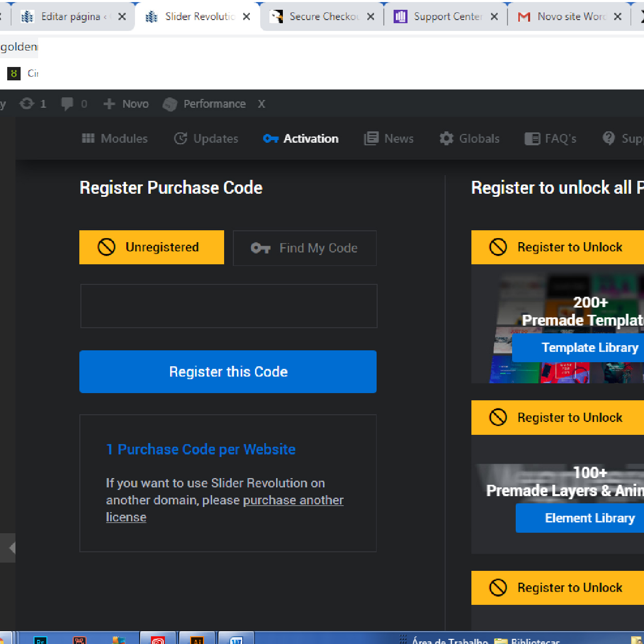Click the Modules grid icon
This screenshot has width=644, height=644.
pyautogui.click(x=88, y=138)
